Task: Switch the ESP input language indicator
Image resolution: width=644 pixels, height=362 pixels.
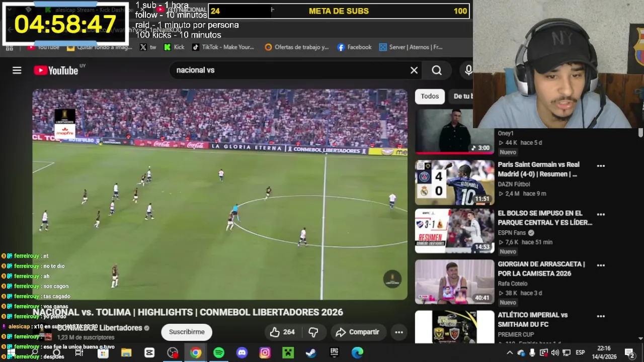Action: tap(580, 353)
